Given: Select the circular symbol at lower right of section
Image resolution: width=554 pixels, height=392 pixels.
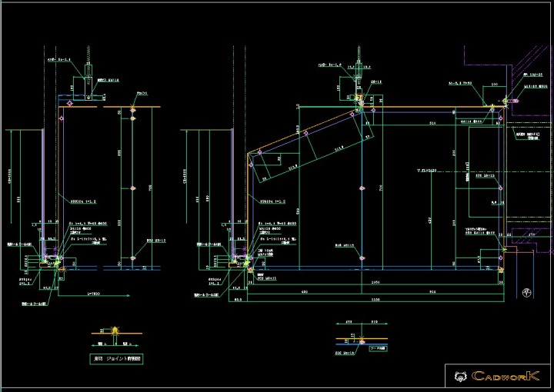Looking at the screenshot, I should [526, 293].
